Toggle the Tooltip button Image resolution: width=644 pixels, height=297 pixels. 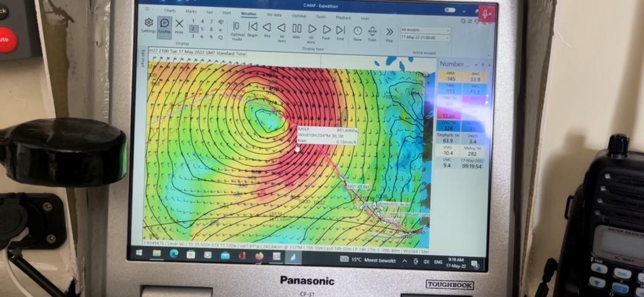(x=164, y=26)
